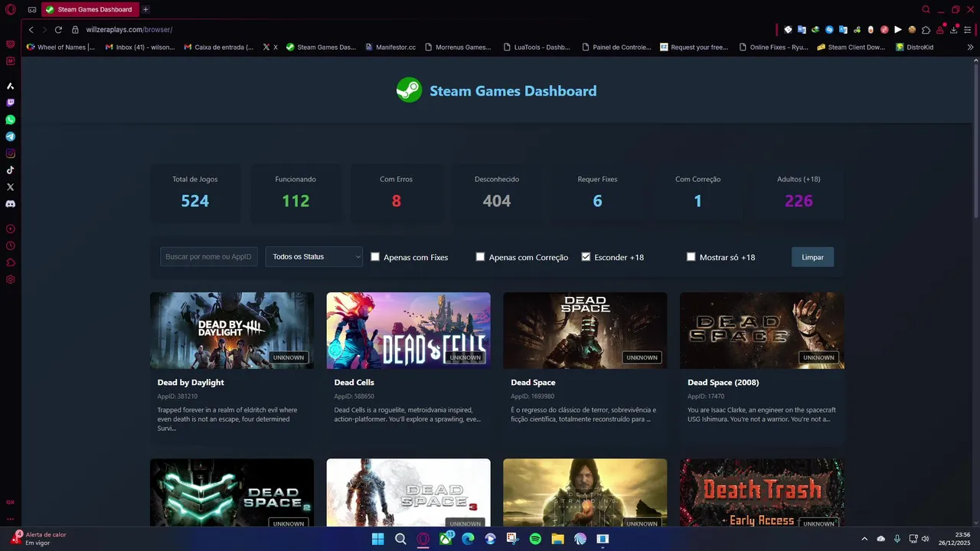Click the Shazam extension icon
The height and width of the screenshot is (551, 980).
point(829,30)
